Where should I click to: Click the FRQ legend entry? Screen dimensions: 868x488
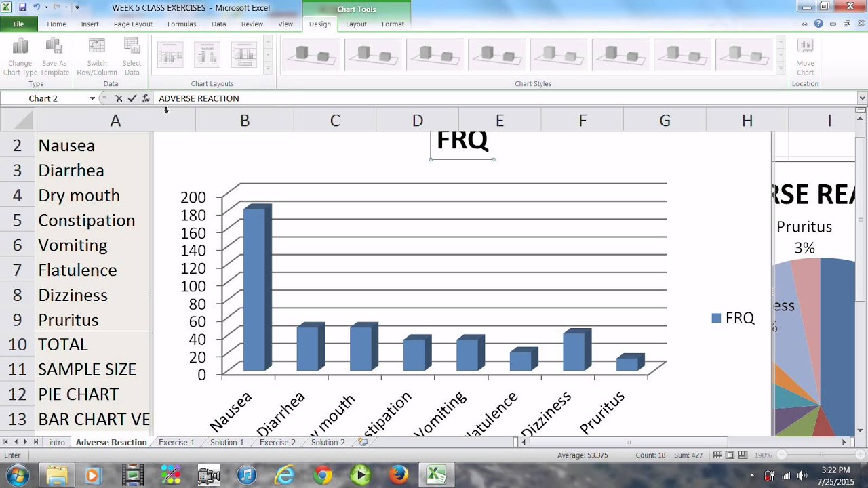click(733, 318)
